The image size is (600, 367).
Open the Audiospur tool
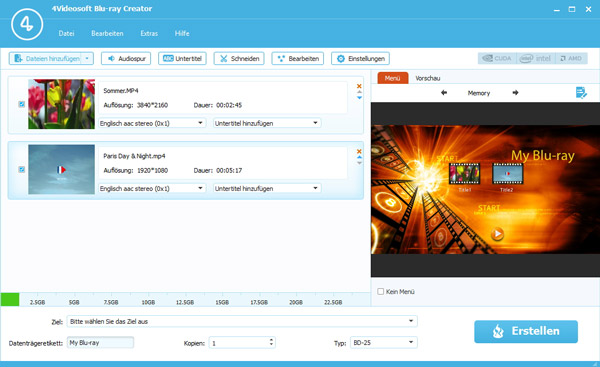tap(126, 59)
